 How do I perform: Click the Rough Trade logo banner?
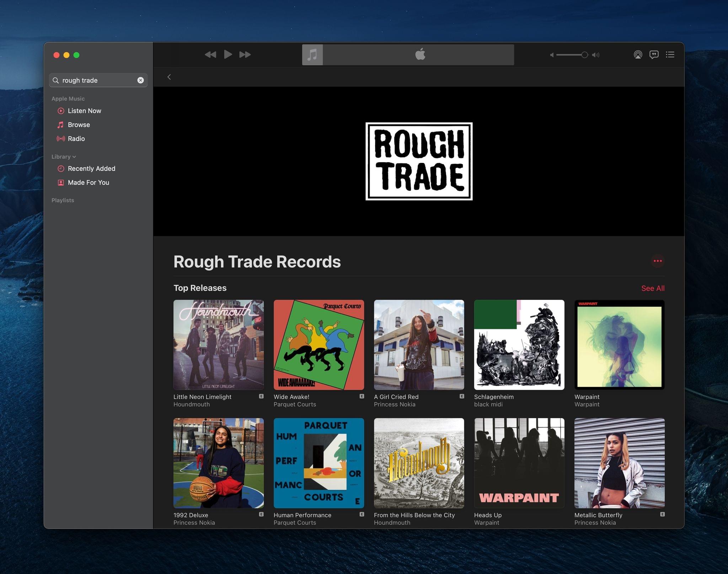click(419, 161)
